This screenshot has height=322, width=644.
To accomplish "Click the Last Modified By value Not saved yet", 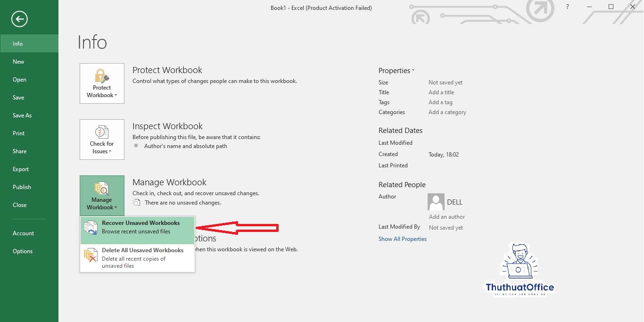I will click(x=446, y=228).
